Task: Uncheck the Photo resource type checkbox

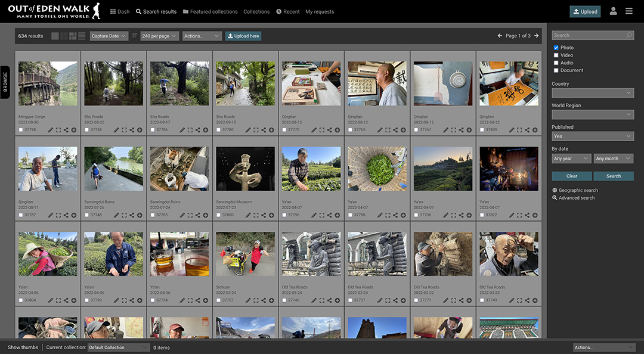Action: pos(556,48)
